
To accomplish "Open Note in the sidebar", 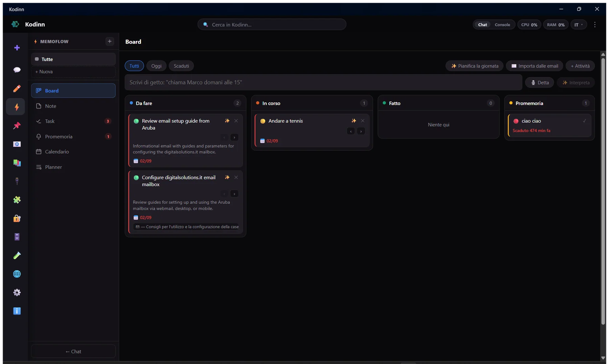I will click(73, 106).
